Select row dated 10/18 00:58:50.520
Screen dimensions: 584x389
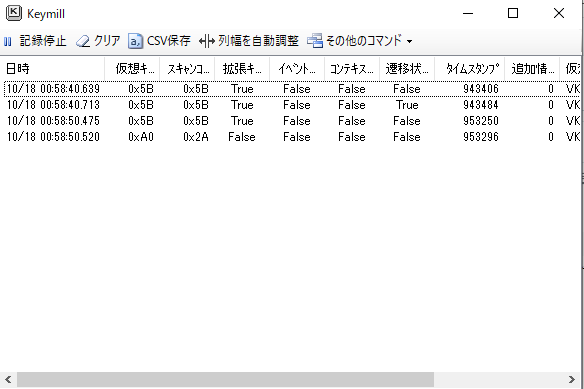pos(292,137)
